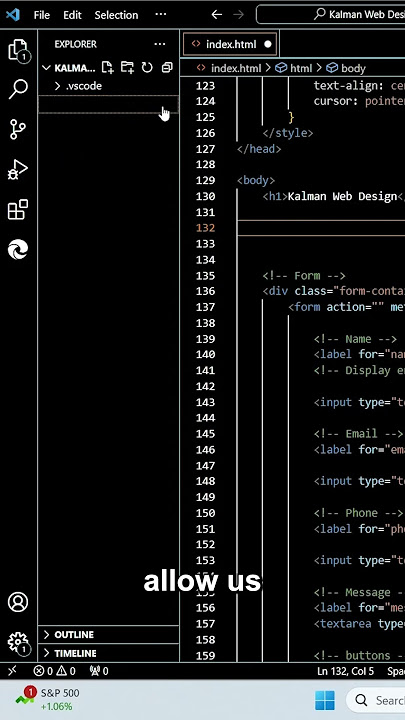Image resolution: width=405 pixels, height=720 pixels.
Task: Click the Kalman Web Design command center search
Action: pyautogui.click(x=331, y=15)
